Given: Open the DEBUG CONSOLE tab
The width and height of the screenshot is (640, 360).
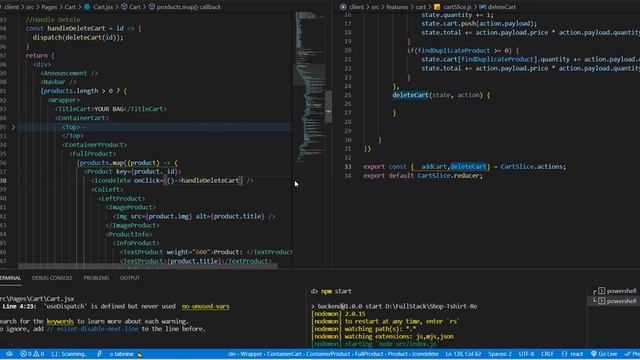Looking at the screenshot, I should click(x=52, y=278).
